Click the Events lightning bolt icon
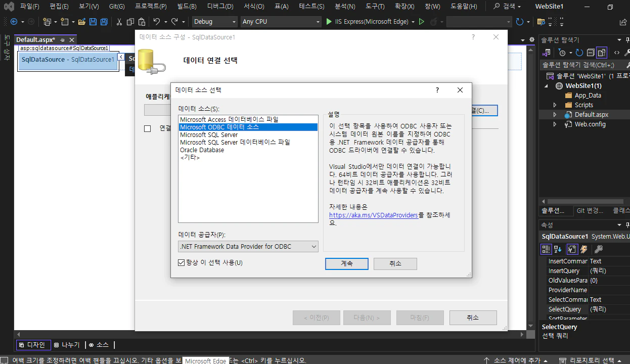The height and width of the screenshot is (364, 630). click(584, 249)
